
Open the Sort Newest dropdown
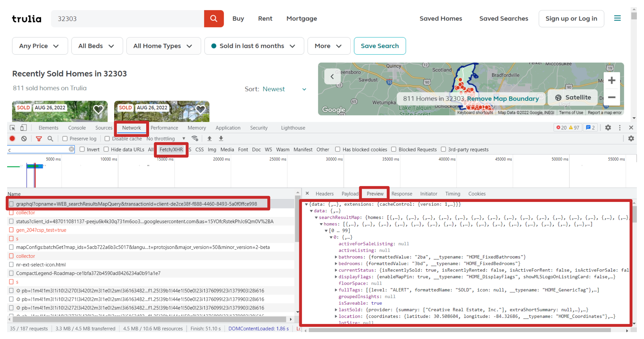coord(284,89)
